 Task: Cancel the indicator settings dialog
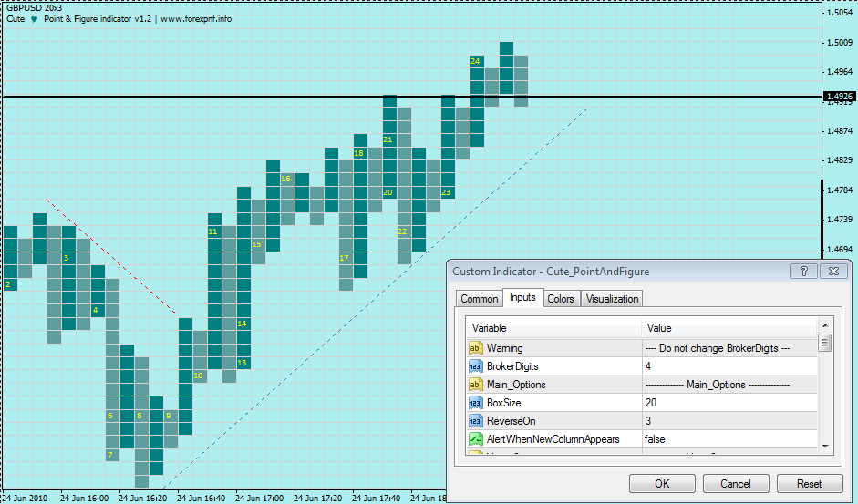735,484
